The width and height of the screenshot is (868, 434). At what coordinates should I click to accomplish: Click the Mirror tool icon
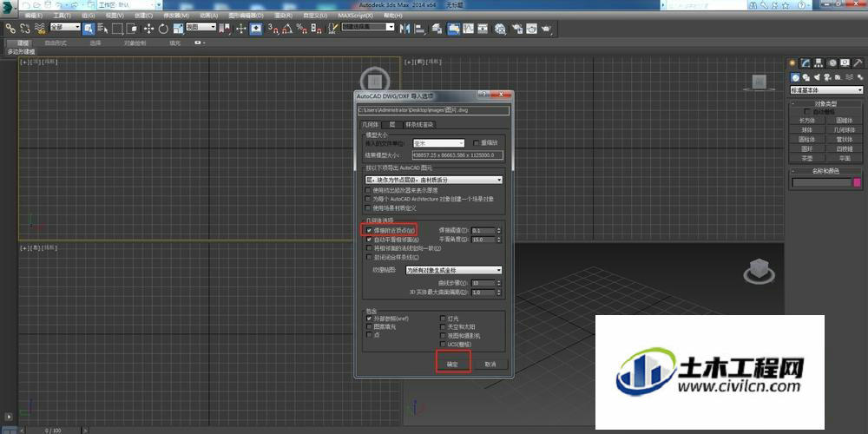coord(405,29)
